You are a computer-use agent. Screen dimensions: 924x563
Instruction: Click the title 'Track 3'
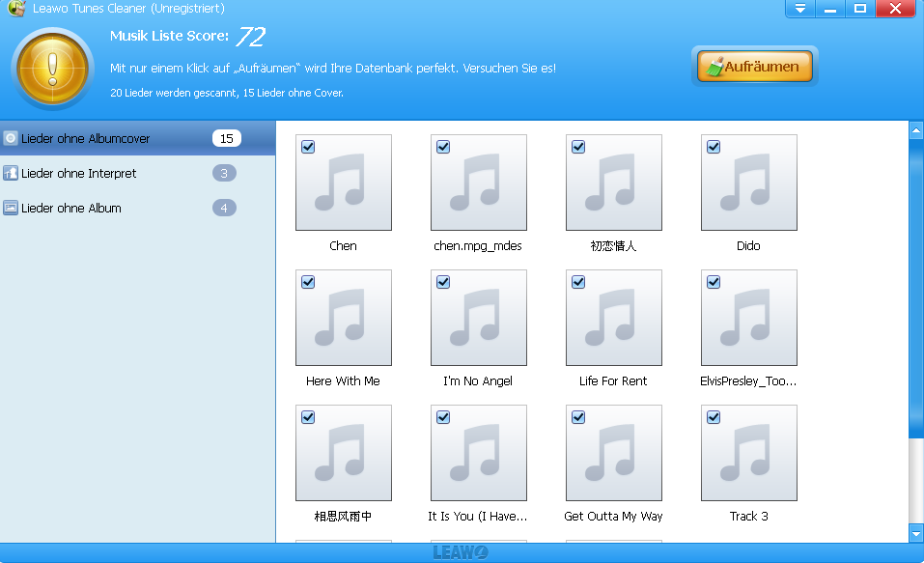point(749,516)
